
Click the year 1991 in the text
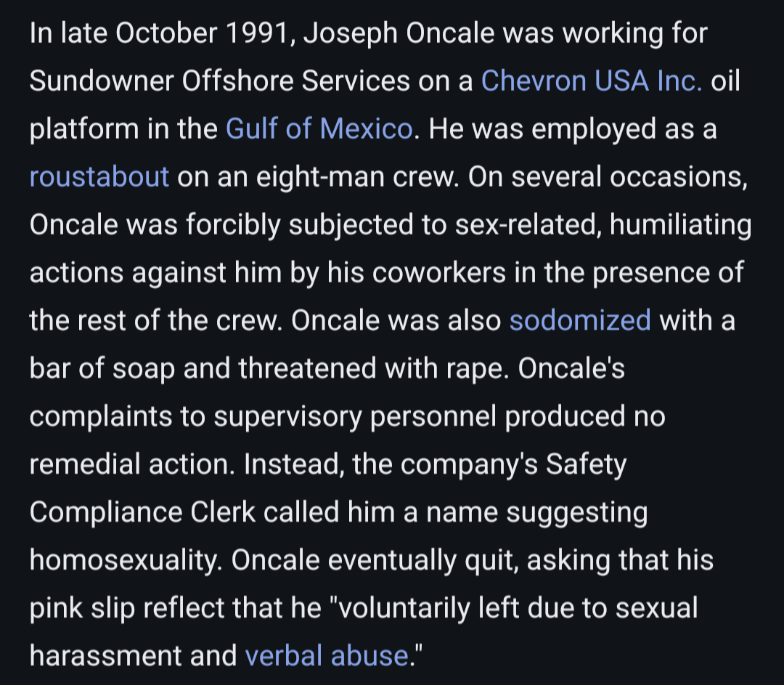256,33
